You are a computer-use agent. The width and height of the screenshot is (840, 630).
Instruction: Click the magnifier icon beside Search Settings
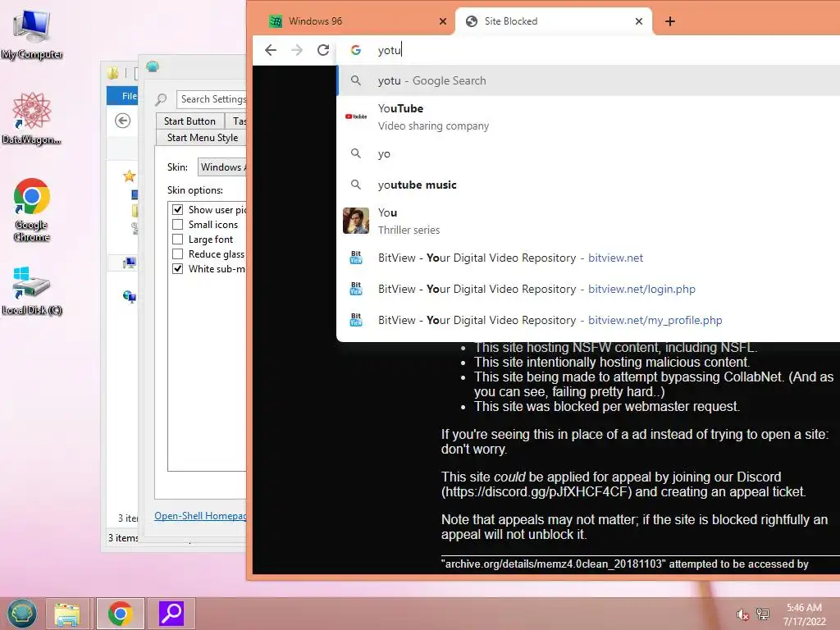click(x=161, y=99)
